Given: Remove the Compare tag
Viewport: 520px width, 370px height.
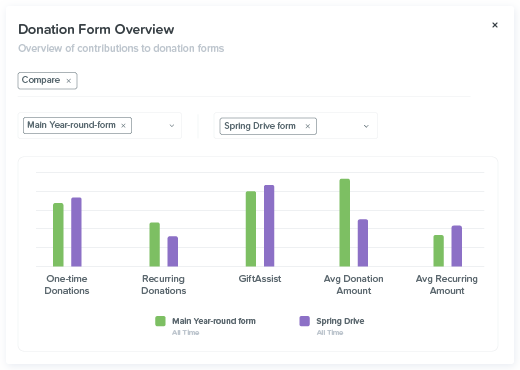Looking at the screenshot, I should (68, 81).
